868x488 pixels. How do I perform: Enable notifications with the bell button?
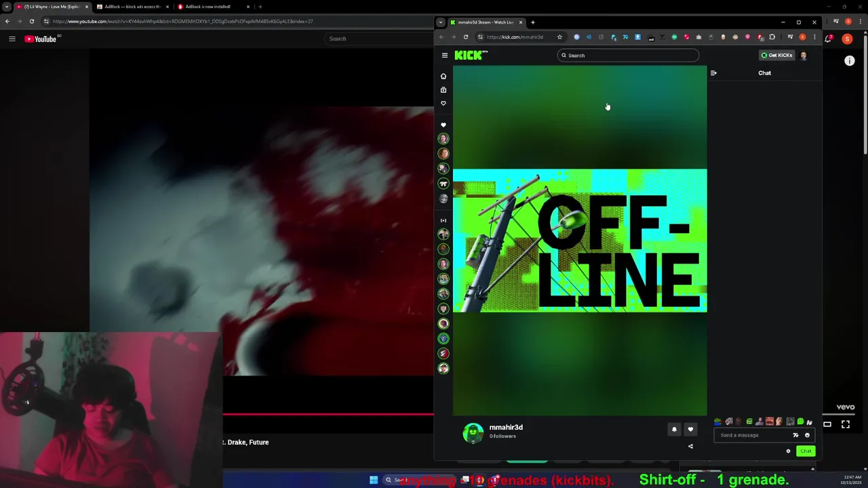coord(674,429)
